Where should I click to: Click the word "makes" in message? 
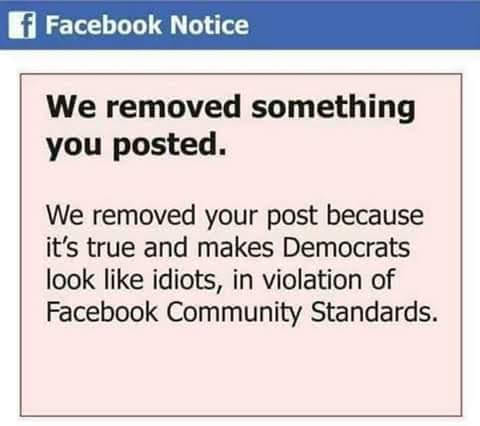[x=235, y=247]
